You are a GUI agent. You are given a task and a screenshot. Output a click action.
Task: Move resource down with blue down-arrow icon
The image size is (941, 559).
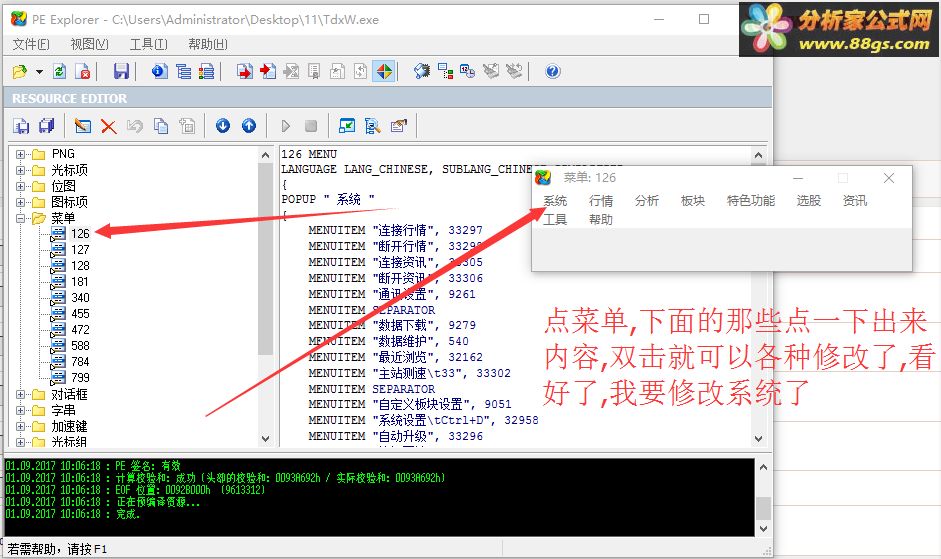(x=223, y=125)
